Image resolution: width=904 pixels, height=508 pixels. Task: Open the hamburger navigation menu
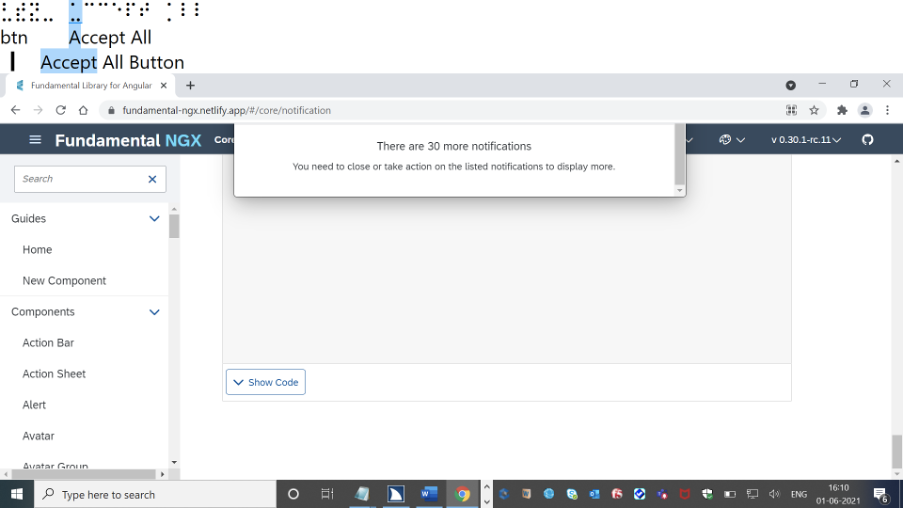(x=35, y=140)
